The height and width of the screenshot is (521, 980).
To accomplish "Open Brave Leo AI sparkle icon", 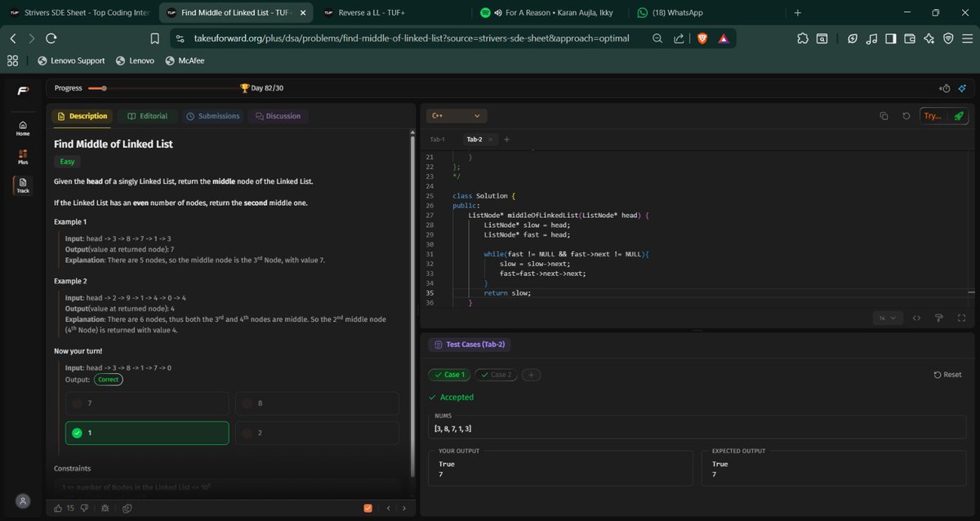I will [929, 38].
